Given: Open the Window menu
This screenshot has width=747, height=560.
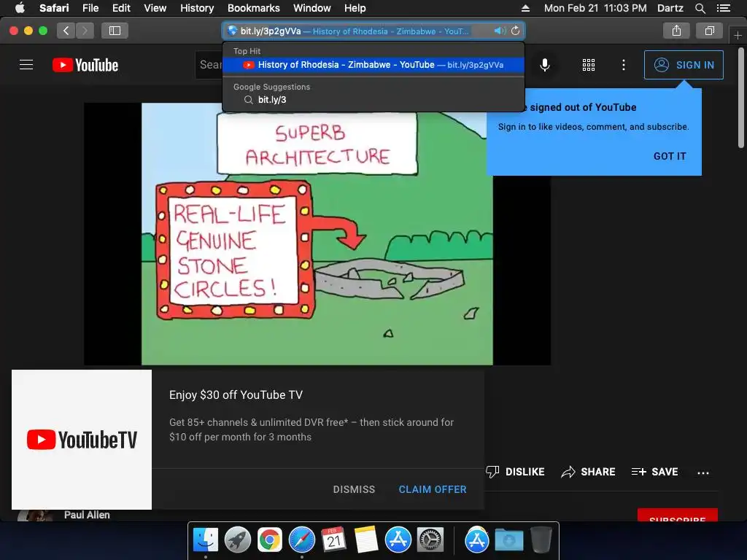Looking at the screenshot, I should [x=312, y=8].
